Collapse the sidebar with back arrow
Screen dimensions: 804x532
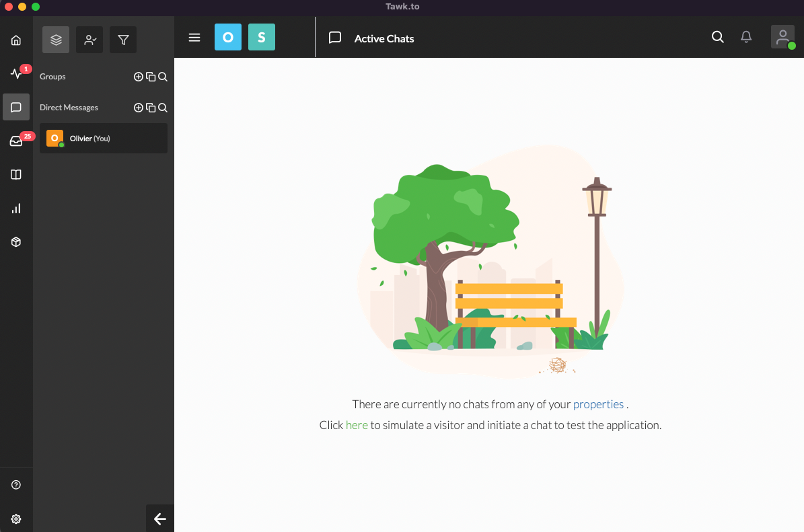(160, 519)
